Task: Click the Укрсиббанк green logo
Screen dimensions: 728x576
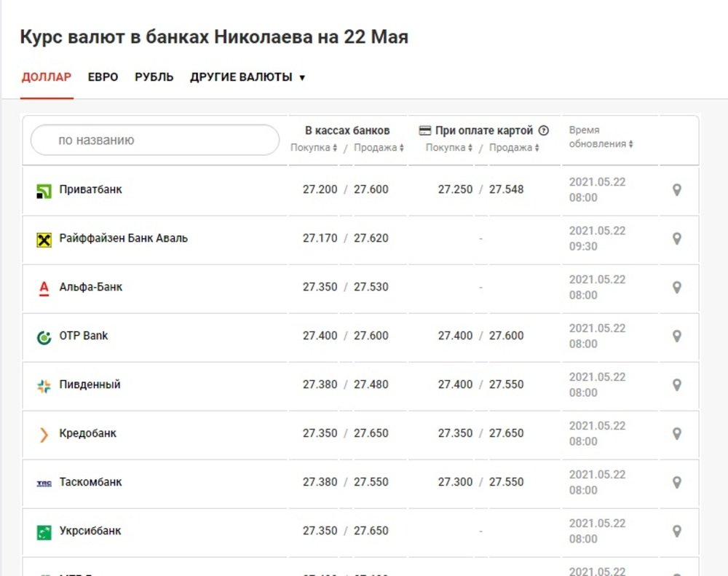Action: click(x=44, y=532)
